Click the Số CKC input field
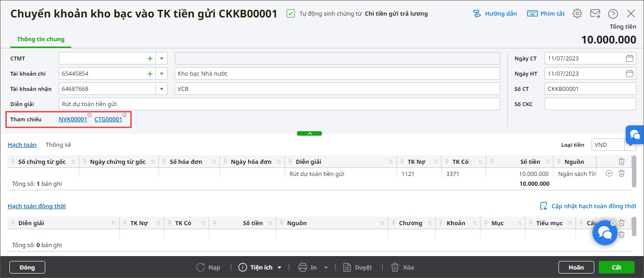Viewport: 644px width, 278px height. pyautogui.click(x=590, y=104)
